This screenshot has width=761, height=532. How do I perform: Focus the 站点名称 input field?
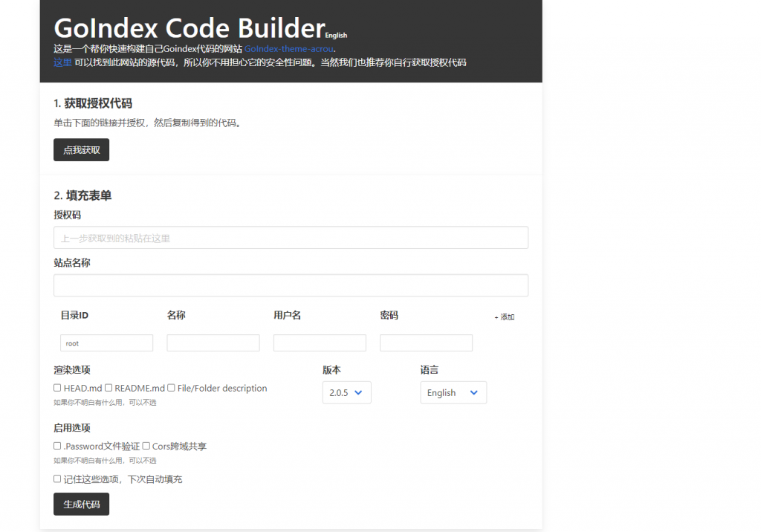[x=291, y=285]
